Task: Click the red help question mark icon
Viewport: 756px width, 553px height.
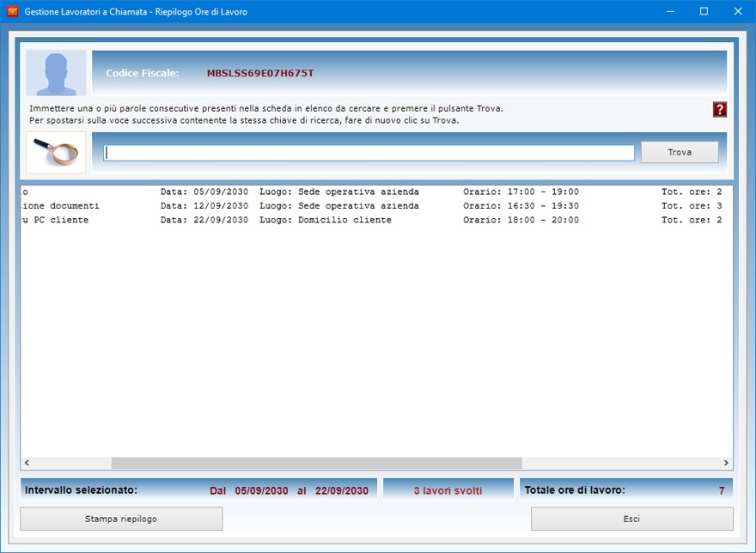Action: [720, 109]
